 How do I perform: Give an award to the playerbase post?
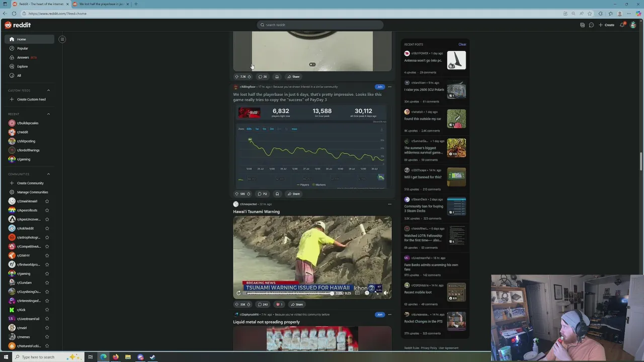(277, 194)
